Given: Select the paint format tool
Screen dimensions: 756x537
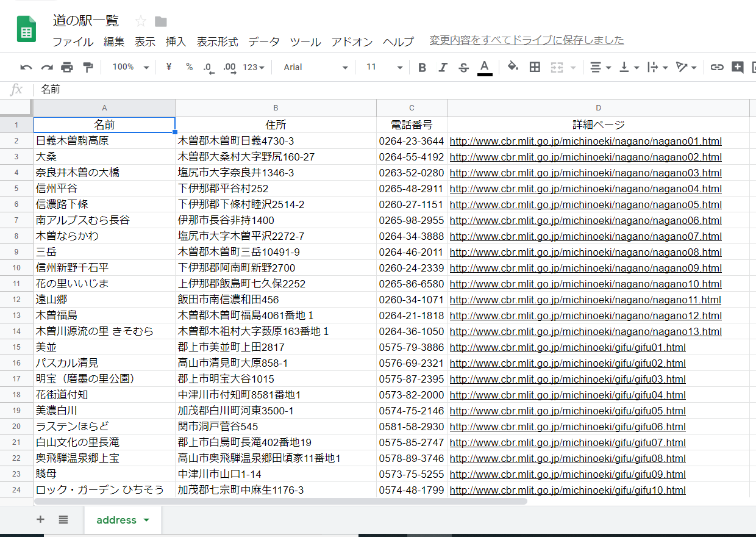Looking at the screenshot, I should click(x=88, y=67).
